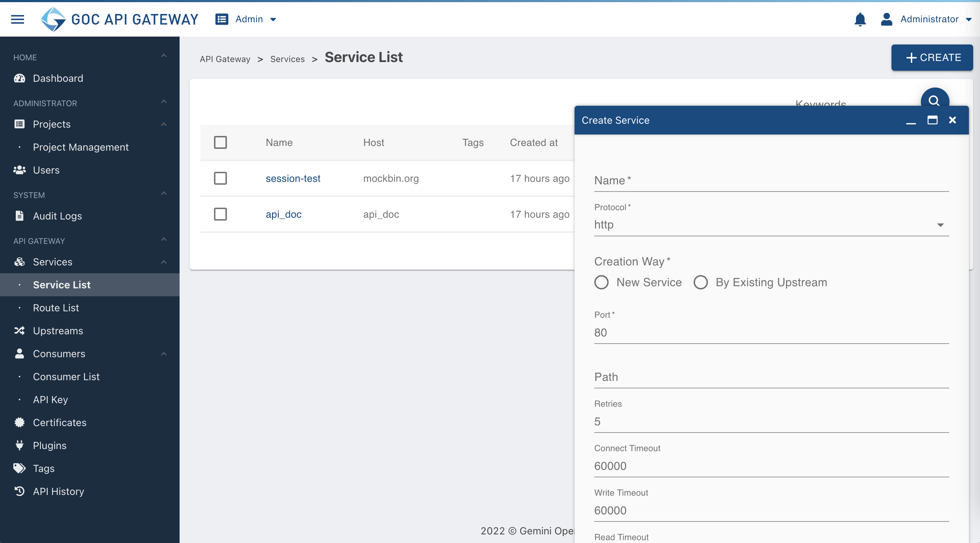Collapse the API GATEWAY section chevron
Viewport: 980px width, 543px height.
[x=163, y=239]
